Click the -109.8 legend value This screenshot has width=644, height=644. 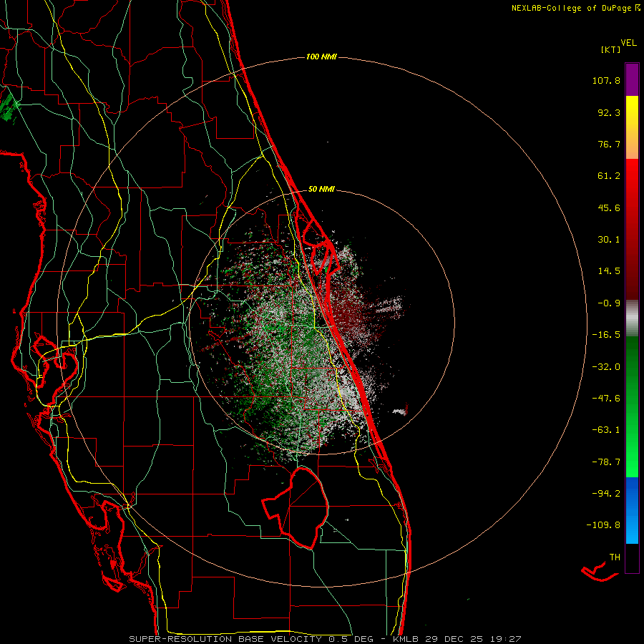[x=603, y=525]
